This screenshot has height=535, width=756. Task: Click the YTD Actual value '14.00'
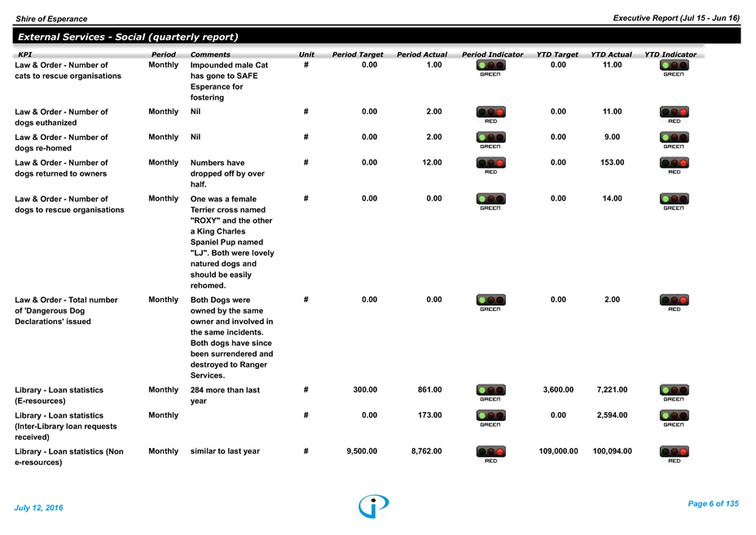(612, 198)
